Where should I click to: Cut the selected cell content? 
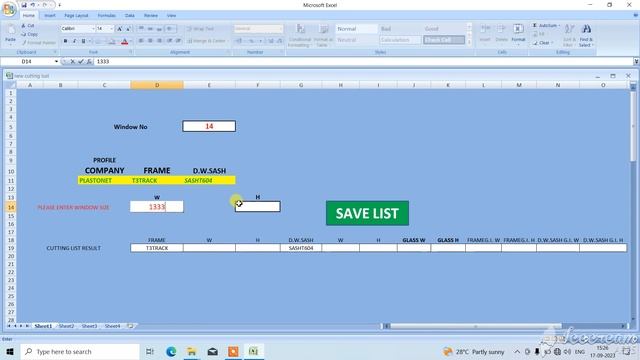pyautogui.click(x=28, y=26)
